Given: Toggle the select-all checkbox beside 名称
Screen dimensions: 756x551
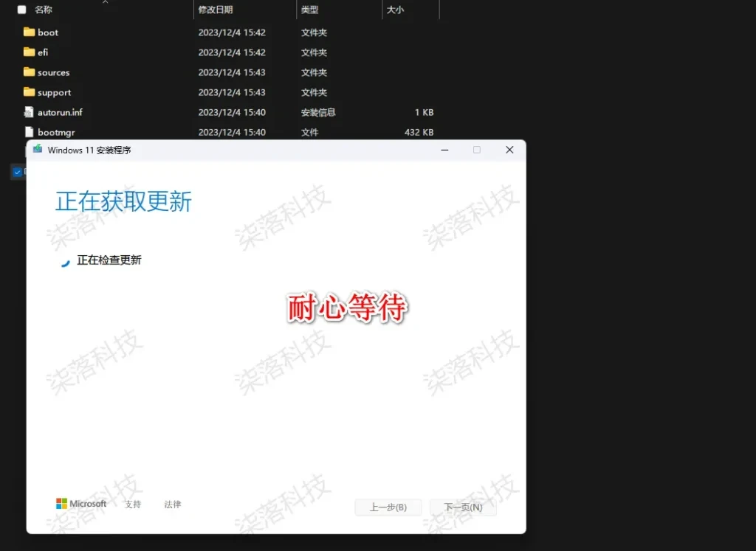Looking at the screenshot, I should click(x=21, y=10).
